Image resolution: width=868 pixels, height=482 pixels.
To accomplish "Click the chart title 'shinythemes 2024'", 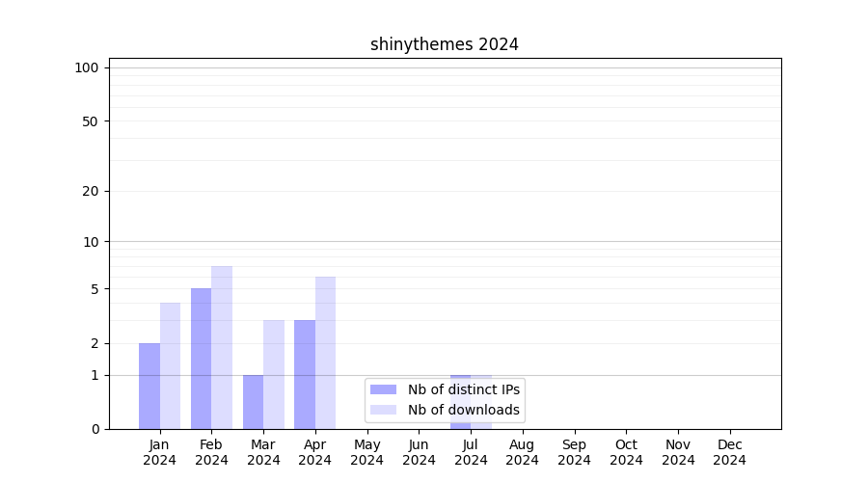I will 445,44.
